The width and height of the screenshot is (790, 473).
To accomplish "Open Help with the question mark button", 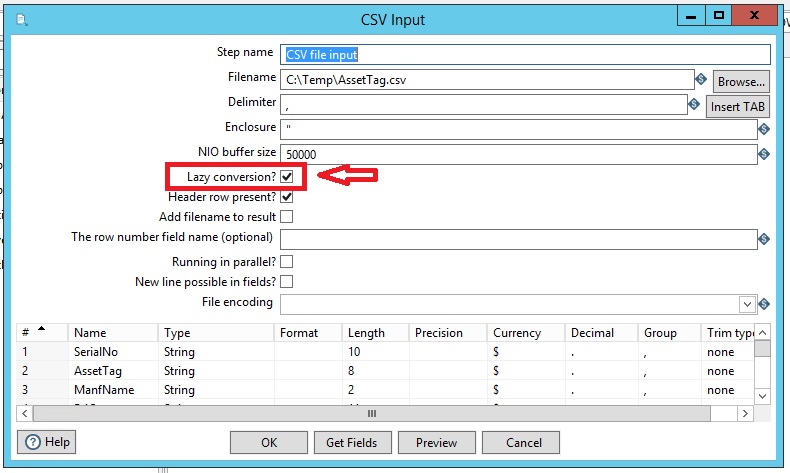I will [x=46, y=441].
